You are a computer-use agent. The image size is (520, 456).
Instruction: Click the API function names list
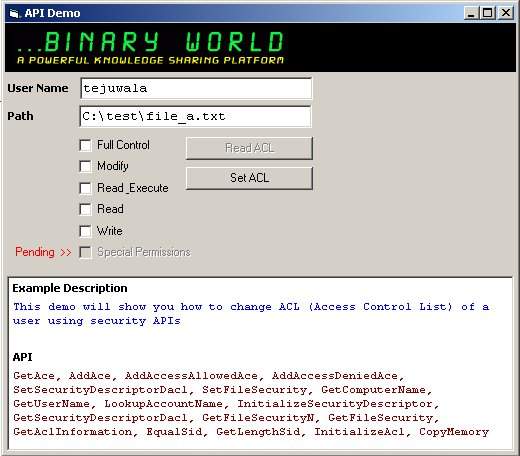coord(251,404)
